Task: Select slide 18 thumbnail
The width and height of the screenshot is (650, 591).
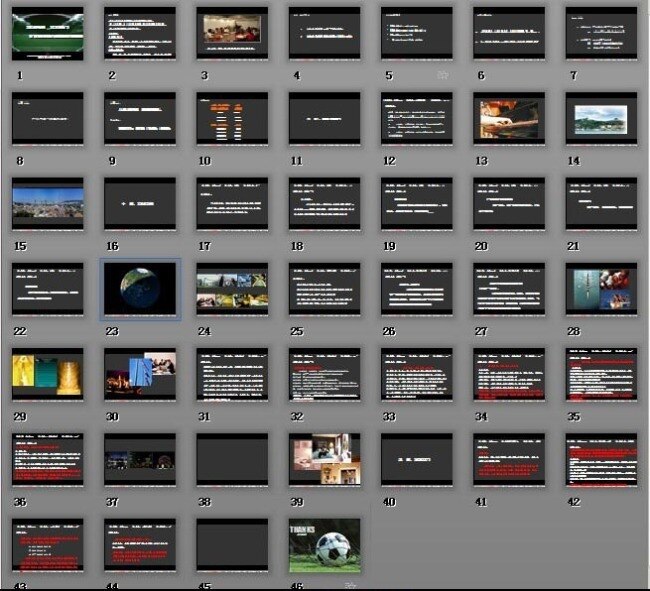Action: [x=325, y=204]
